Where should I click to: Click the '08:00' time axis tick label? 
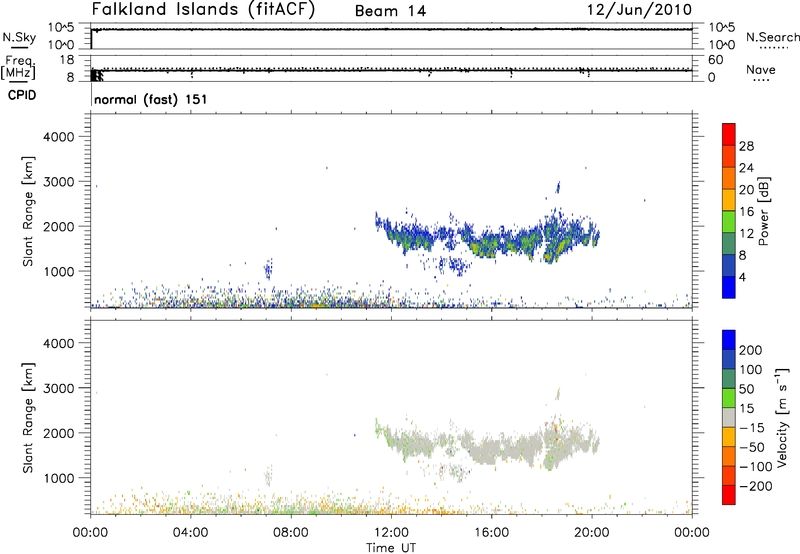pos(291,533)
